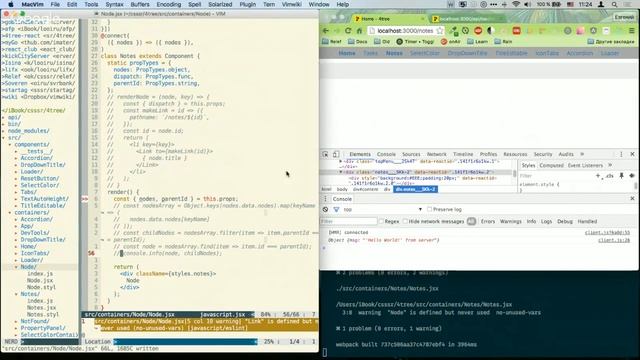Open DevTools three-dot settings menu
The width and height of the screenshot is (640, 360).
(621, 154)
